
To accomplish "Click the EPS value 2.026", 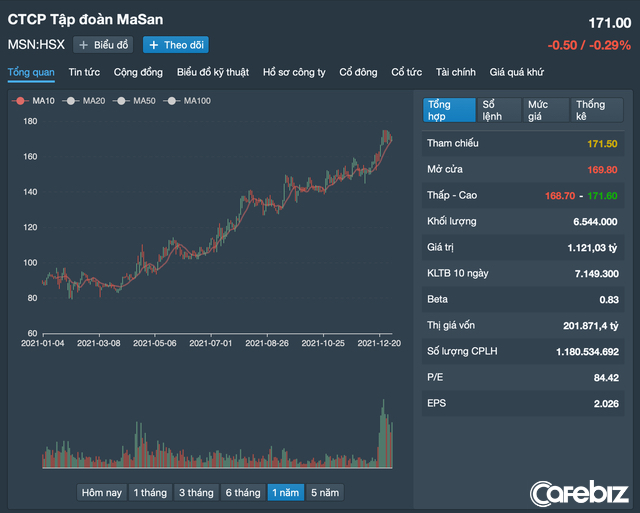I will coord(606,404).
